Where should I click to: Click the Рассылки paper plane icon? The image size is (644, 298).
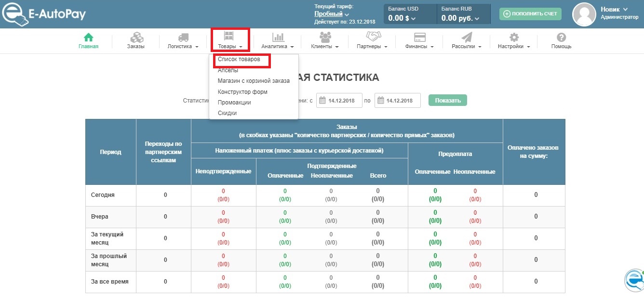467,37
